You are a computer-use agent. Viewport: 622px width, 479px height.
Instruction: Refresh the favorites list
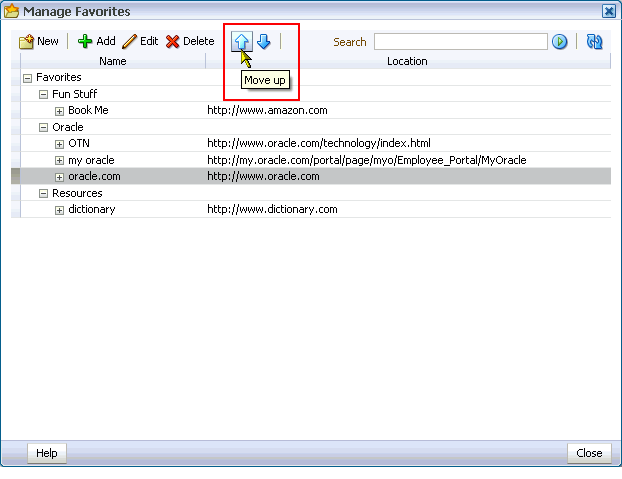[x=596, y=42]
